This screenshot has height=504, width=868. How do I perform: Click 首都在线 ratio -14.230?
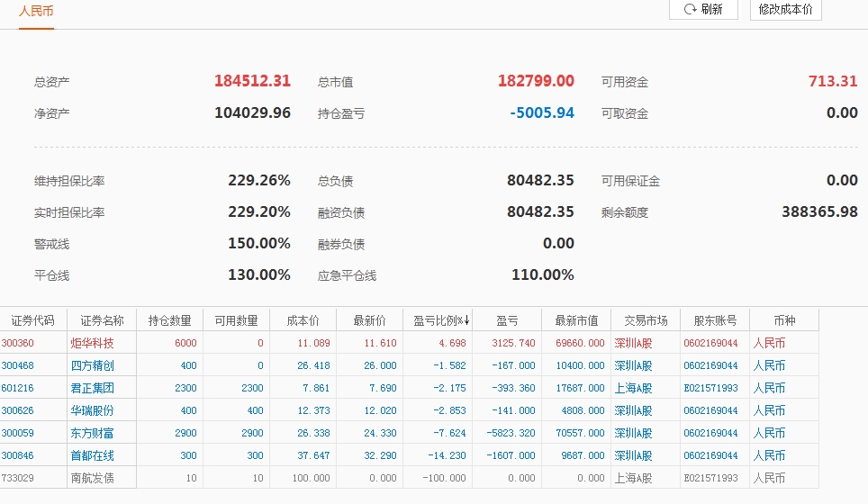[447, 456]
